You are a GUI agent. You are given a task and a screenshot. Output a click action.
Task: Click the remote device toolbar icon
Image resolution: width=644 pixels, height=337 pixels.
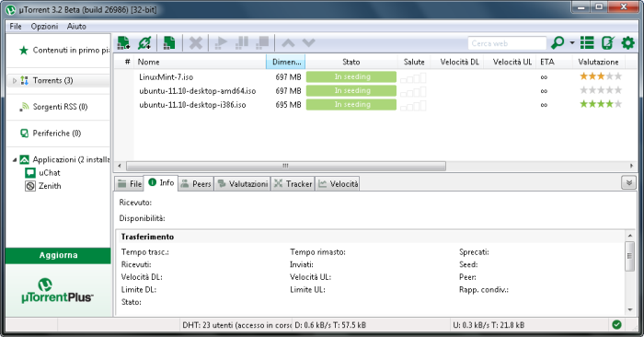tap(607, 42)
